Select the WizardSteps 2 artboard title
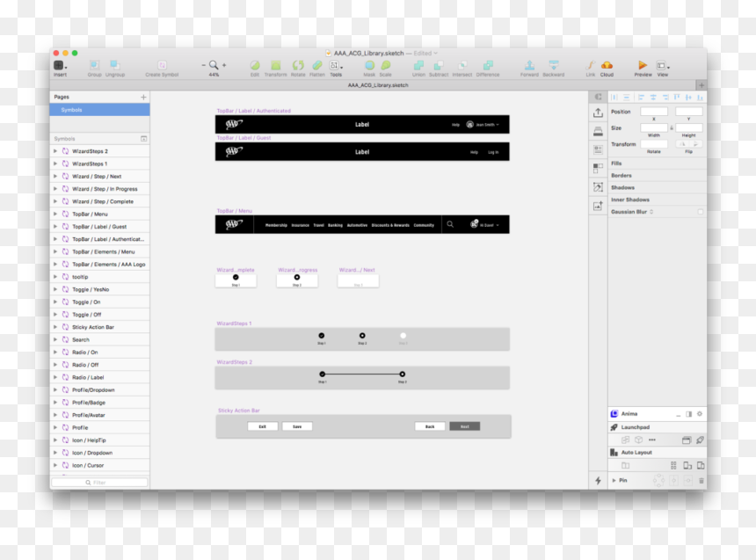 point(235,362)
